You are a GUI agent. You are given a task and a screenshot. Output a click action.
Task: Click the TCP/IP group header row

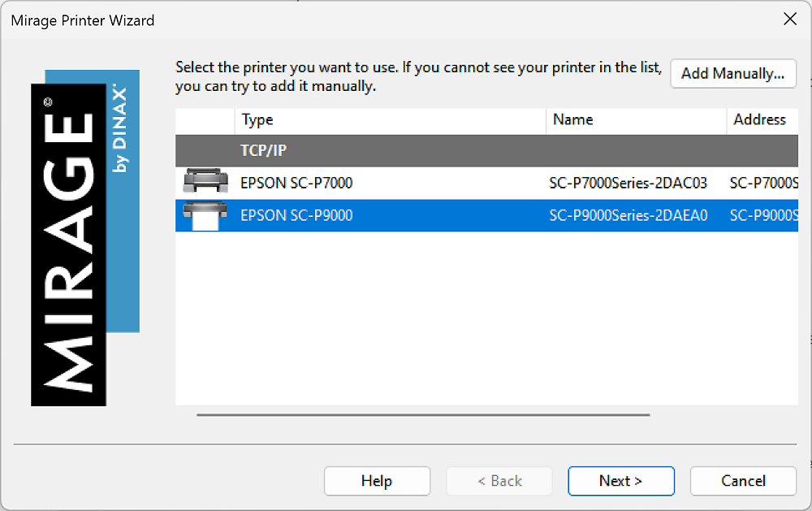pos(486,151)
